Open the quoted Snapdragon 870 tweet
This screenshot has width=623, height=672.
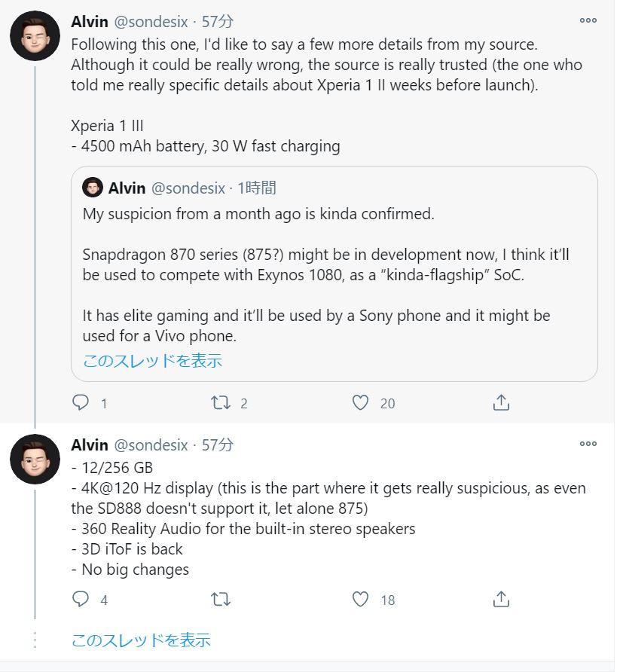(x=334, y=274)
